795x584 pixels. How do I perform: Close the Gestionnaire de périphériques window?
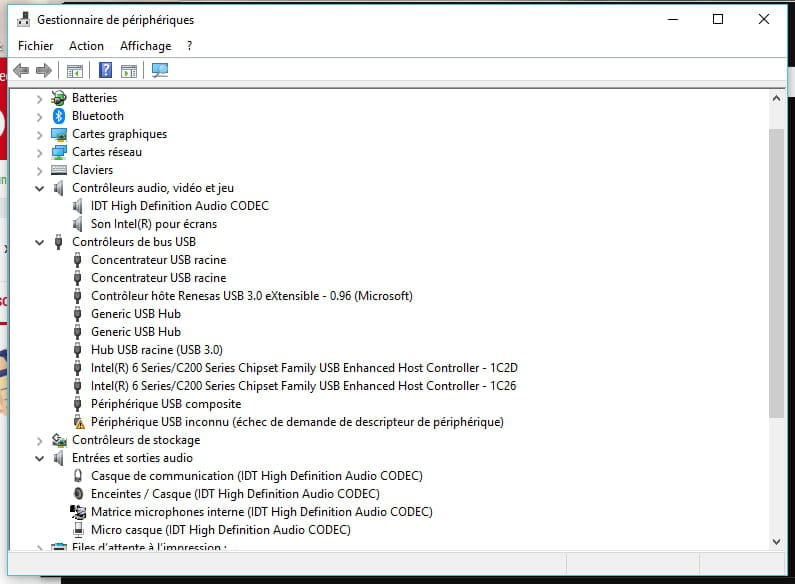[764, 19]
